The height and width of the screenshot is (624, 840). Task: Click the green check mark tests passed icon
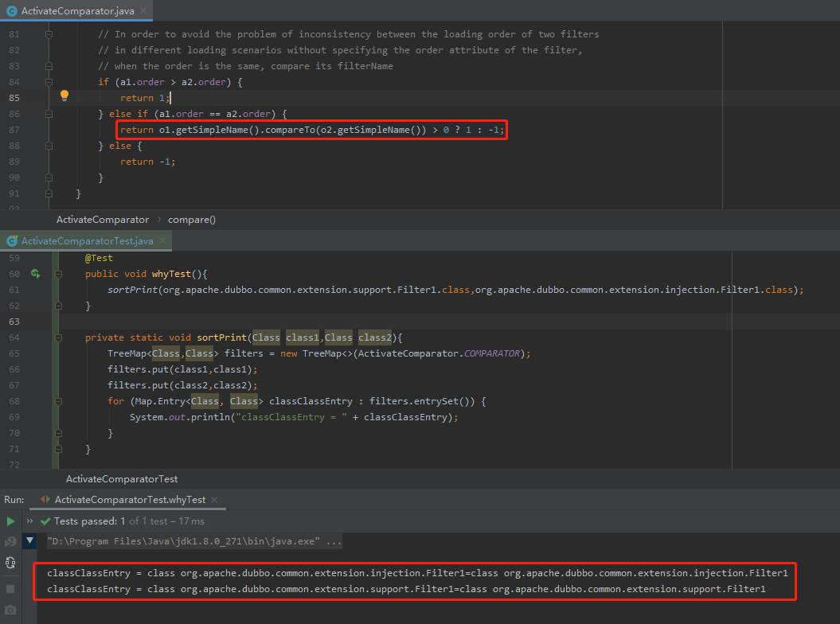point(45,521)
